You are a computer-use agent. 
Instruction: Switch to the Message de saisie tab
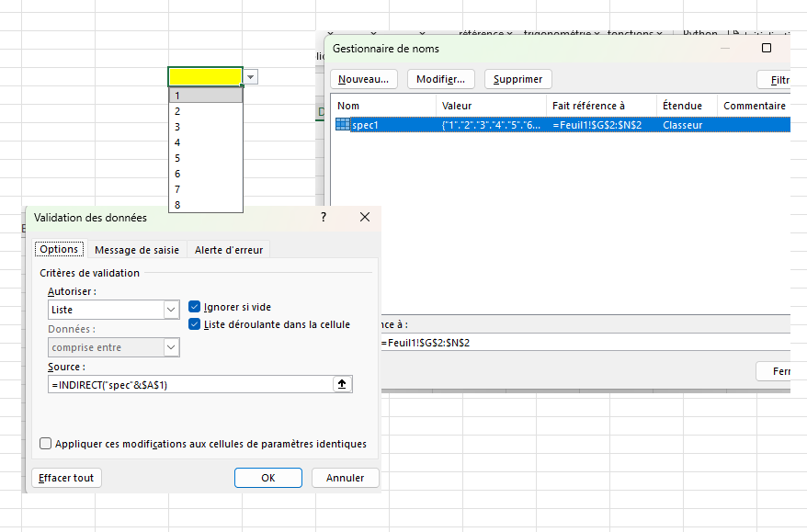click(137, 250)
